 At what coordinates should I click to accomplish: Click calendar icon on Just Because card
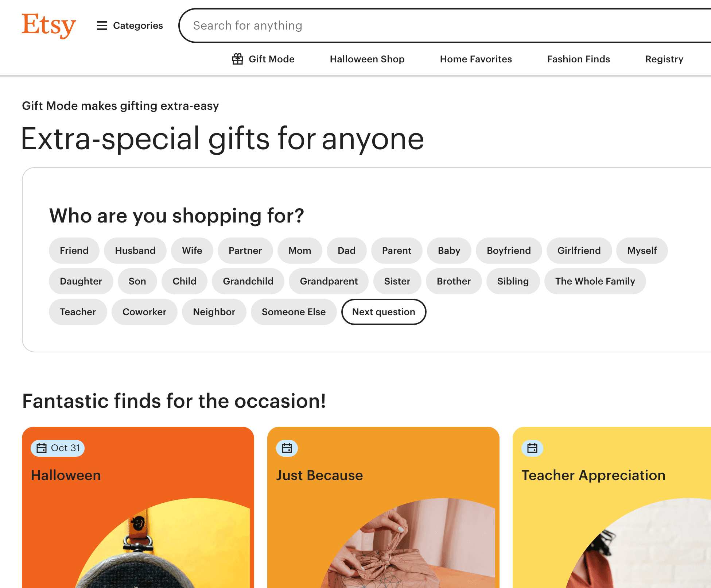(x=287, y=448)
